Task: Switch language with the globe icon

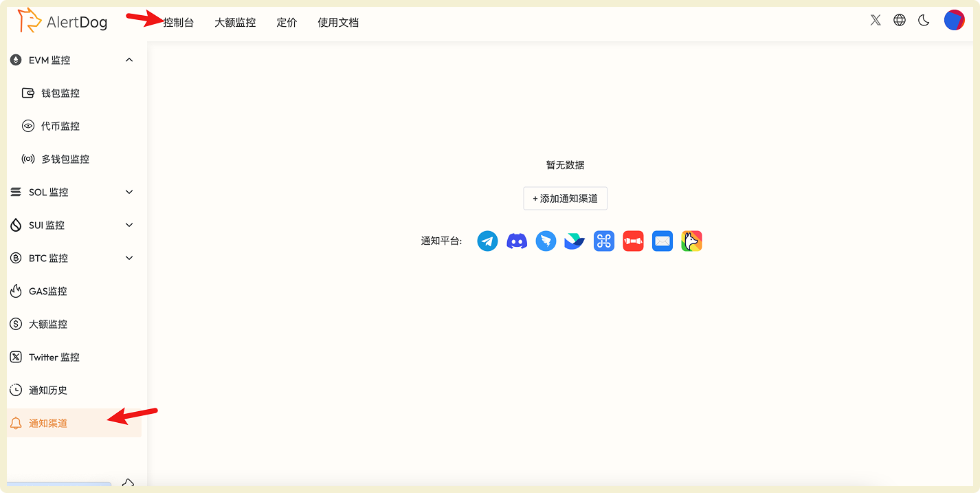Action: click(899, 20)
